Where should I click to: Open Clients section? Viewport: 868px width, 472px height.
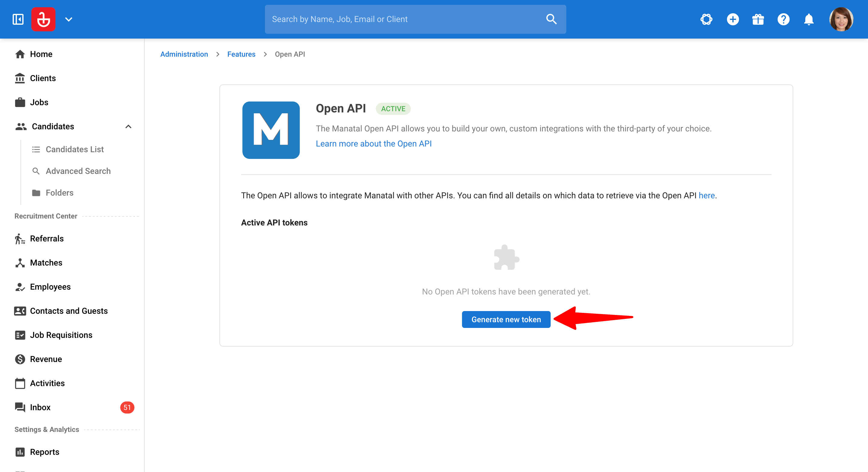[x=72, y=78]
